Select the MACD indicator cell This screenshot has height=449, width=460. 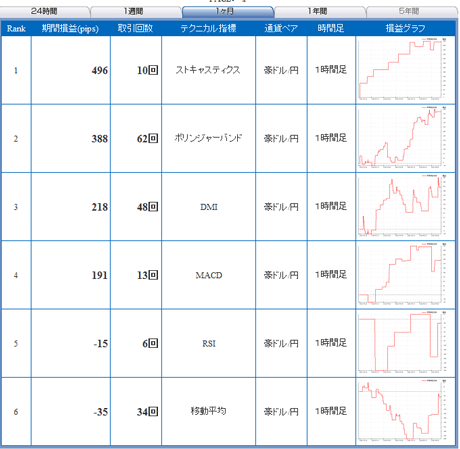click(x=209, y=275)
